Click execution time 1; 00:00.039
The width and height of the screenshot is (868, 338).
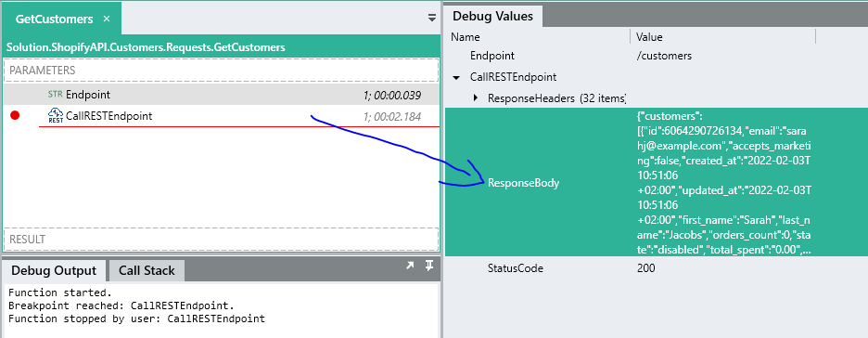tap(392, 96)
